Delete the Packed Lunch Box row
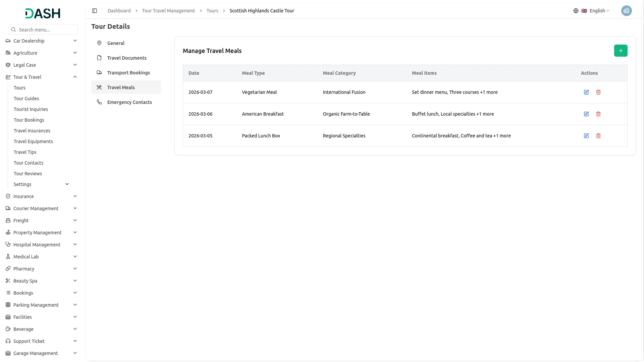This screenshot has width=644, height=362. 598,136
